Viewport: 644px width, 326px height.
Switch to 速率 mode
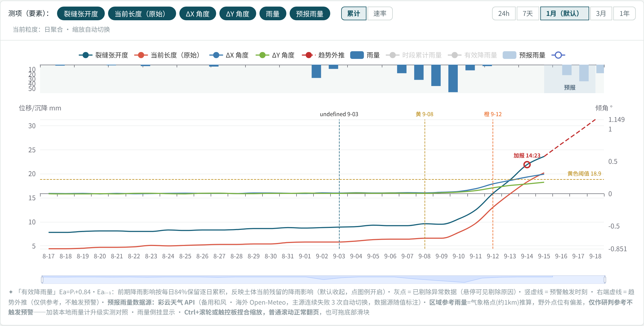380,13
